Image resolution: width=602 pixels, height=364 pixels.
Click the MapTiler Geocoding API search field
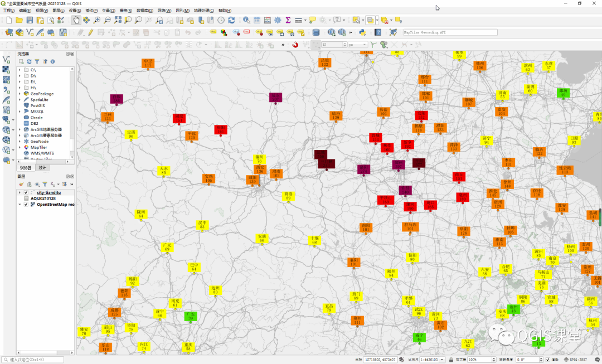tap(450, 33)
